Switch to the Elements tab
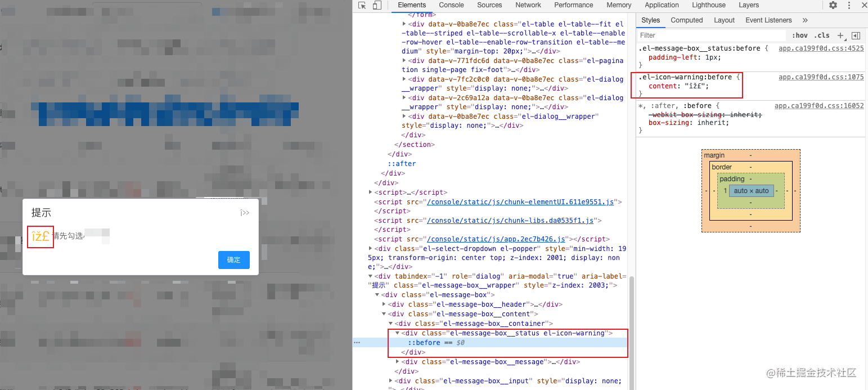 pyautogui.click(x=412, y=5)
